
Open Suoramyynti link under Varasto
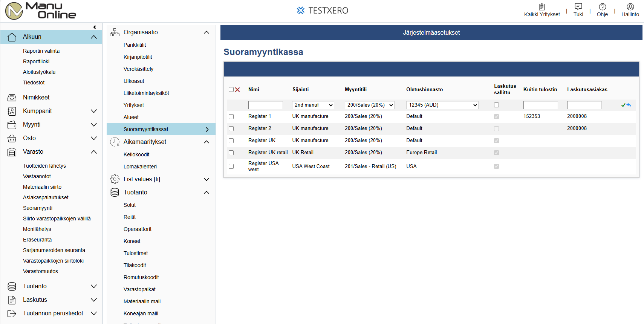click(38, 208)
